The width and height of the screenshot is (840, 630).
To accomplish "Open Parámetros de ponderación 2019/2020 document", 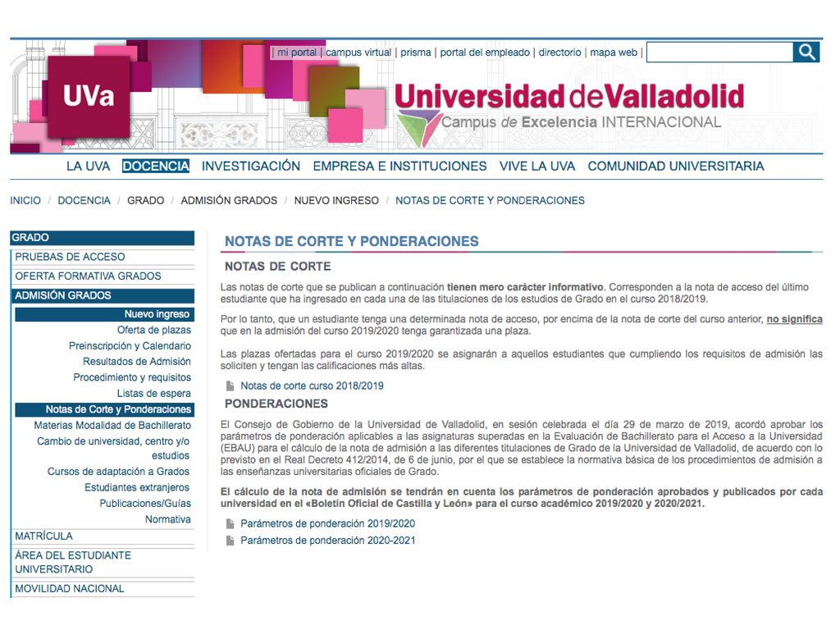I will click(x=328, y=523).
